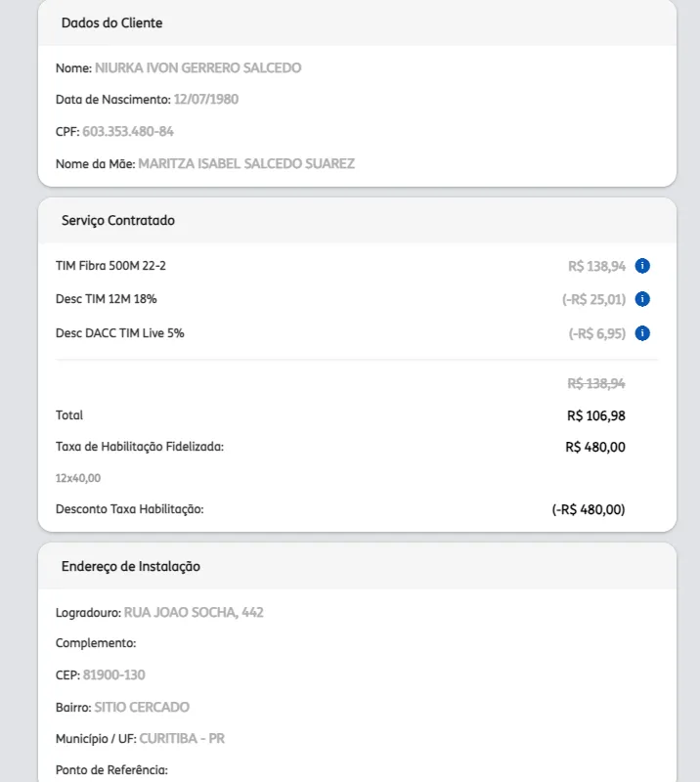Select the 12x40,00 installment text
Viewport: 700px width, 782px height.
(78, 478)
